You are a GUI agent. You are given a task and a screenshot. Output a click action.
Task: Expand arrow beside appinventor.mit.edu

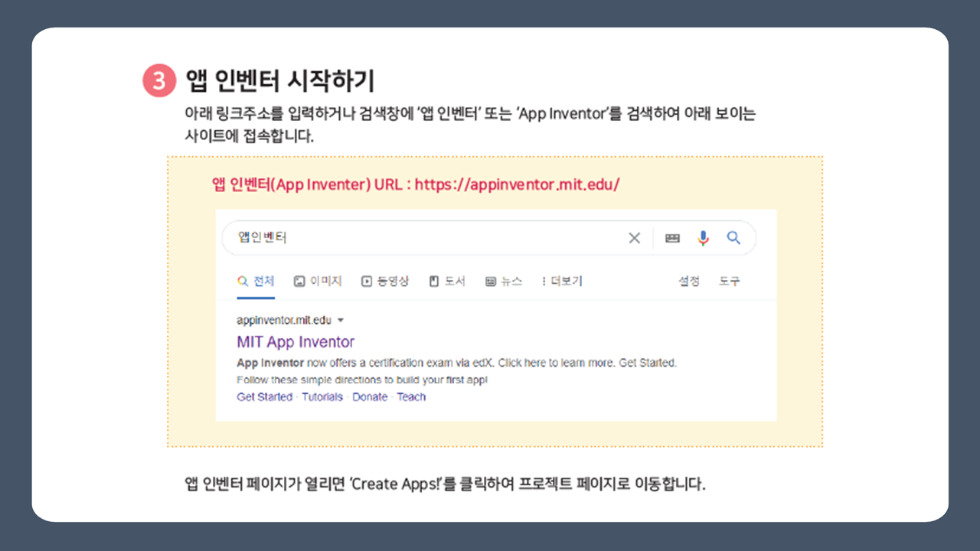pos(341,321)
